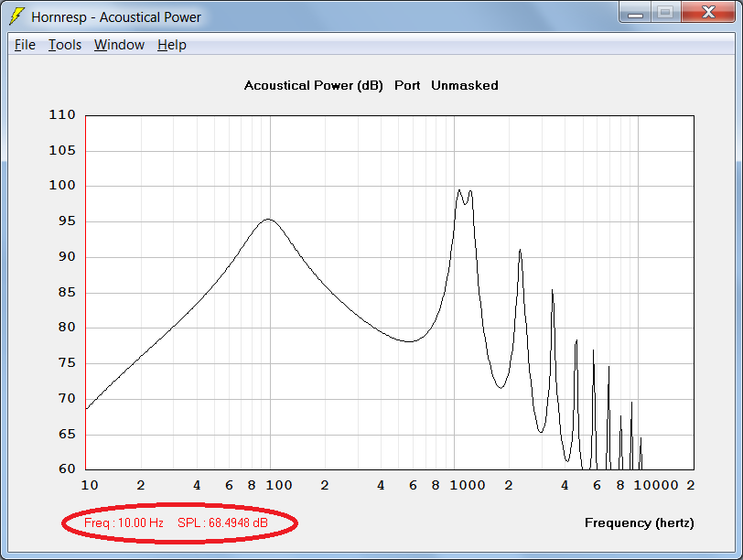743x560 pixels.
Task: Open the Tools menu
Action: pos(65,45)
